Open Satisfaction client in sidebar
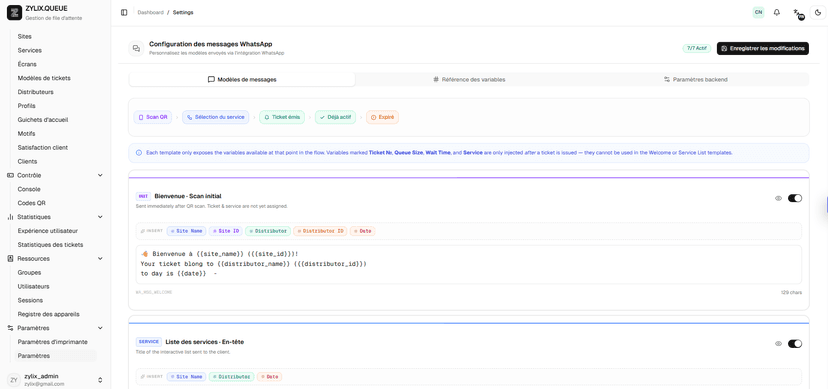 [43, 147]
